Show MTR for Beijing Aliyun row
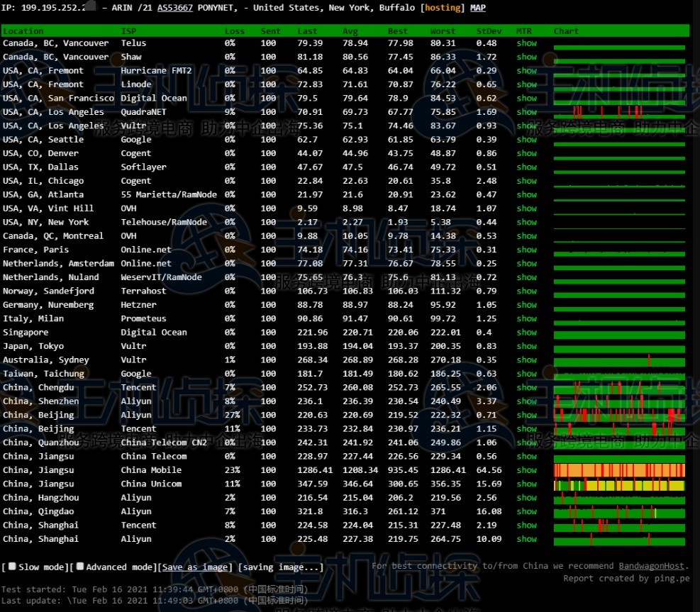Image resolution: width=700 pixels, height=612 pixels. pyautogui.click(x=526, y=415)
